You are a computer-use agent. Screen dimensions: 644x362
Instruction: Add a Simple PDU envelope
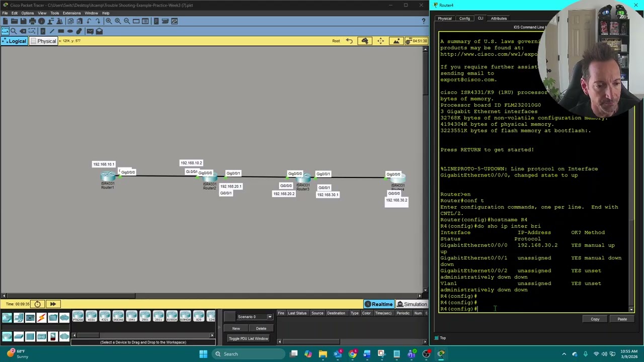tap(90, 31)
